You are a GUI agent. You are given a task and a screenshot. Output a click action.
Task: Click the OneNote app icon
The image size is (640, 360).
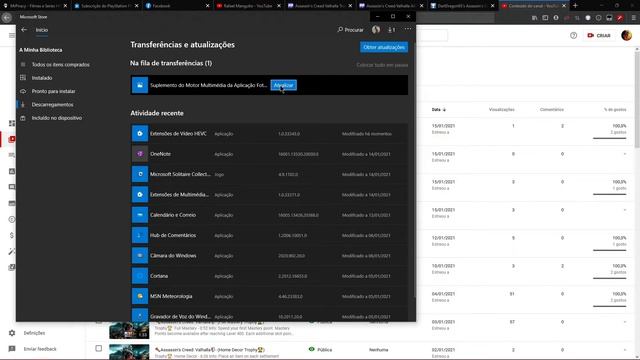coord(140,154)
